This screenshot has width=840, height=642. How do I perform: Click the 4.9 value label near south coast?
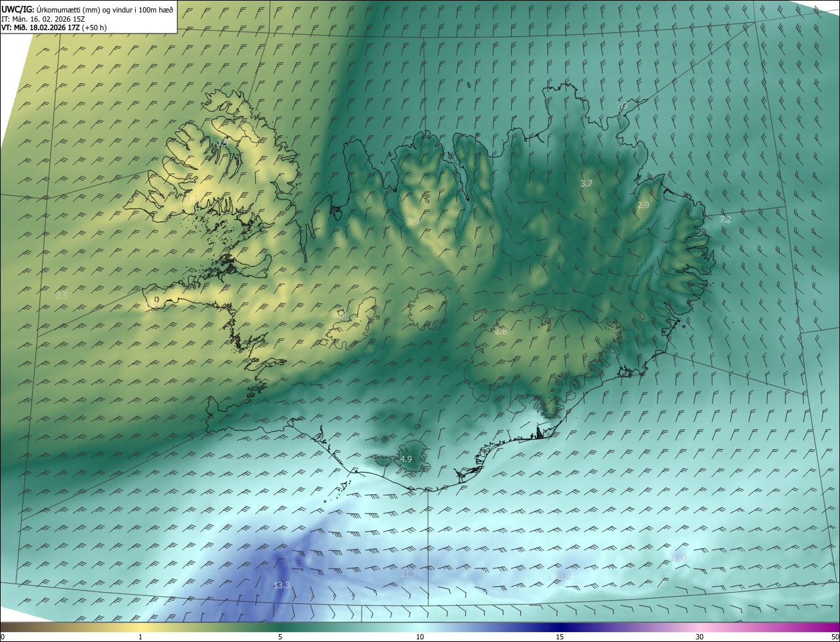pyautogui.click(x=406, y=459)
